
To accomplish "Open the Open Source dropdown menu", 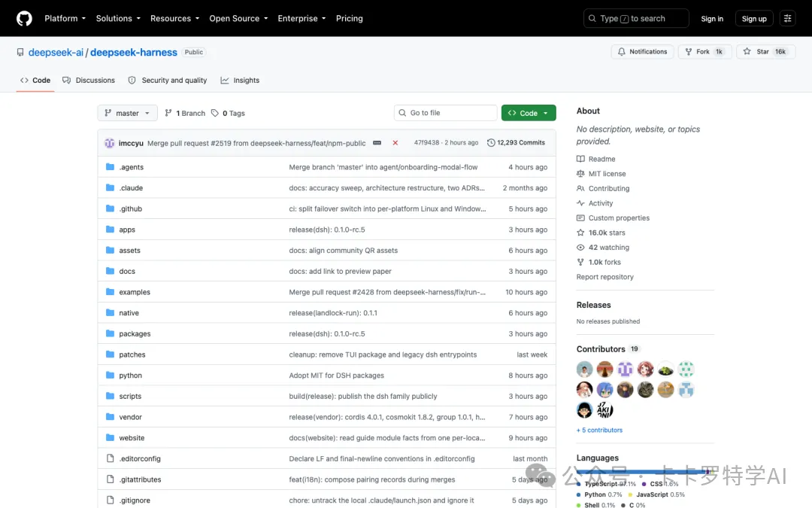I will 238,19.
